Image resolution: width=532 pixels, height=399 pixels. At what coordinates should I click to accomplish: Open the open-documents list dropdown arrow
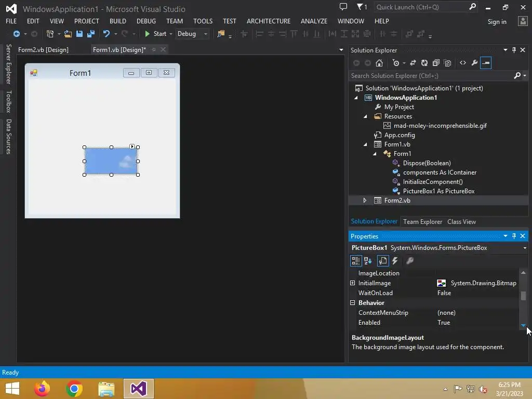[341, 50]
